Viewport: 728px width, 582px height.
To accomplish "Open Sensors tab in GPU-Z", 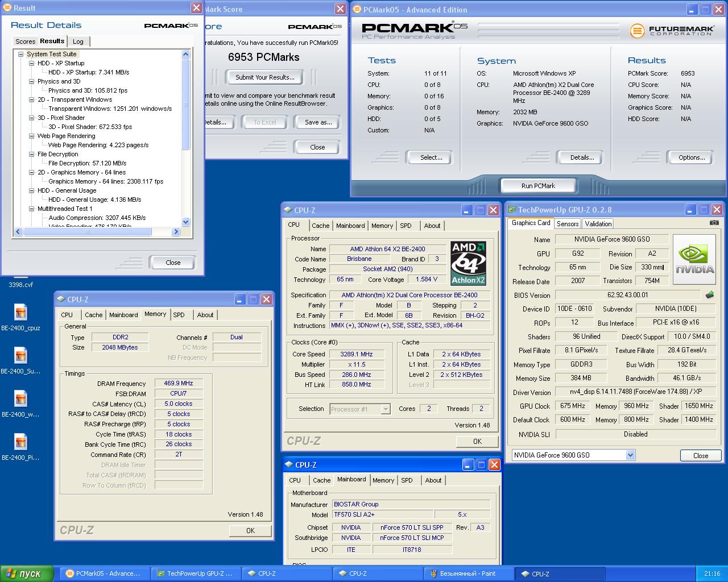I will pyautogui.click(x=568, y=224).
